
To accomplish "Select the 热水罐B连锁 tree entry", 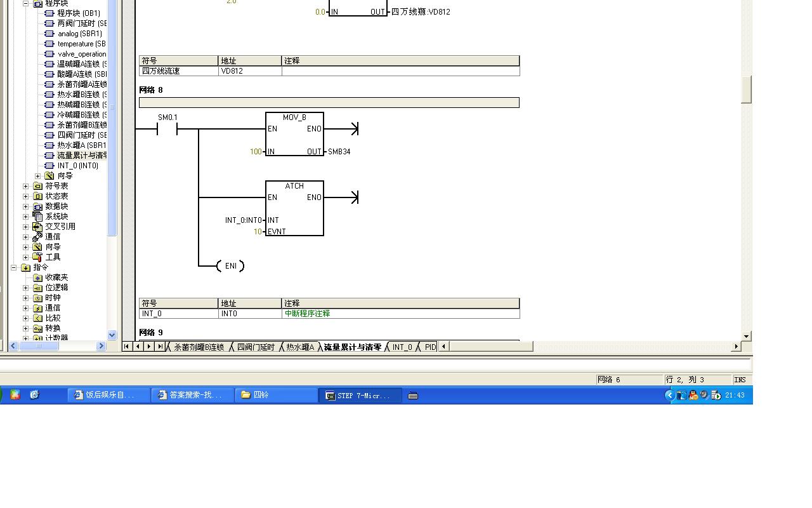I will click(82, 95).
